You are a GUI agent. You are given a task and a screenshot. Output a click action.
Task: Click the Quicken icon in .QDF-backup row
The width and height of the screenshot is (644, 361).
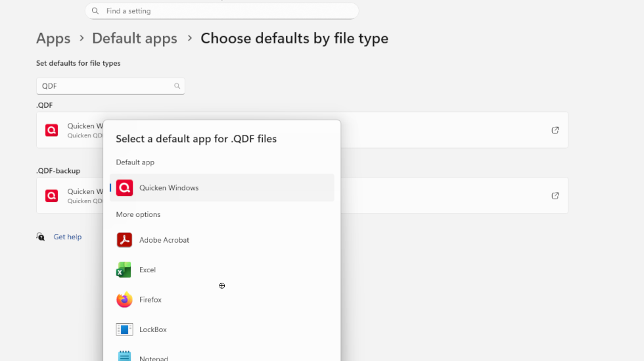52,196
